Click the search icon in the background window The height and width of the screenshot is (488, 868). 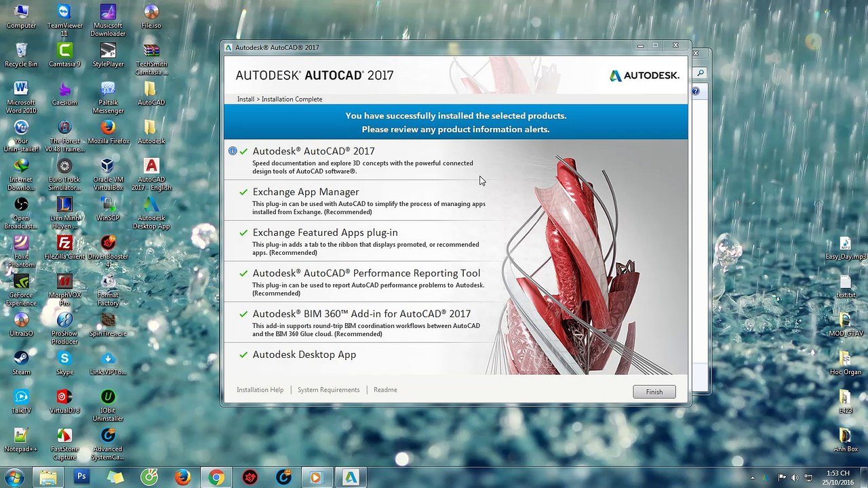point(701,73)
